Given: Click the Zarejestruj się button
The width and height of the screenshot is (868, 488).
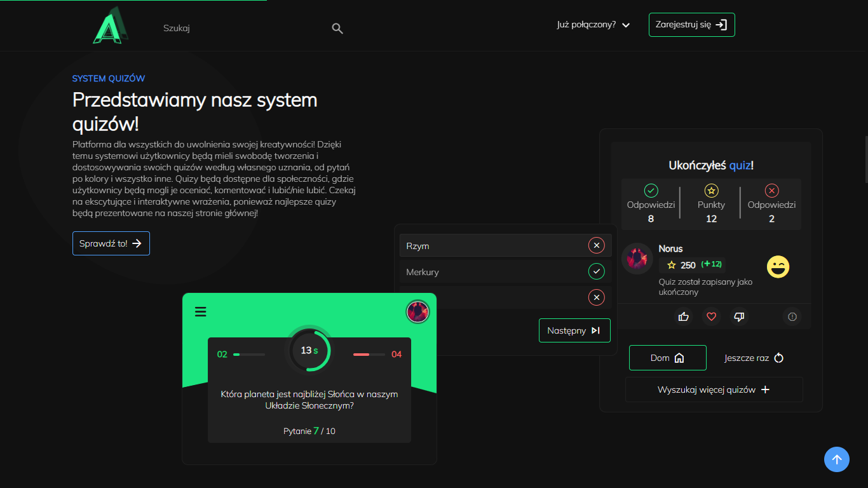Looking at the screenshot, I should 691,25.
